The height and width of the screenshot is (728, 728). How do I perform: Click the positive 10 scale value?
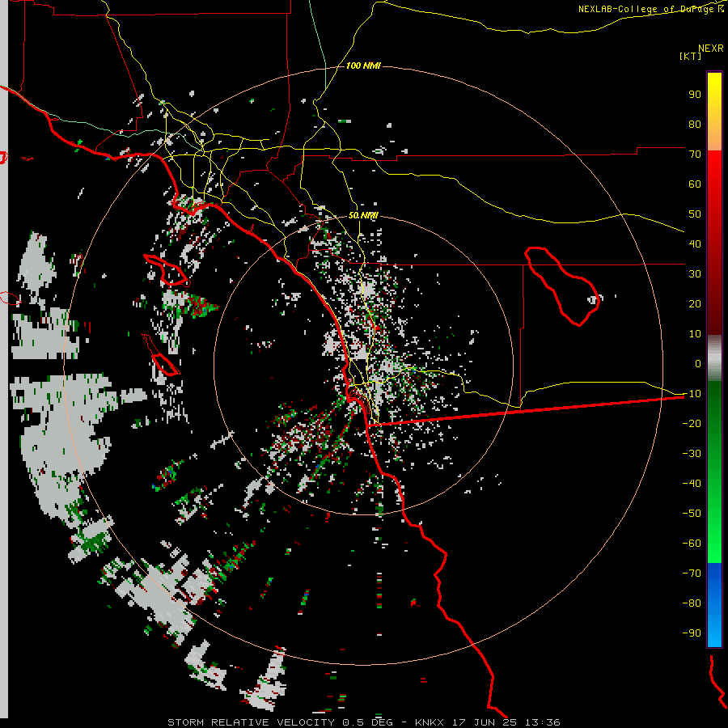(695, 334)
